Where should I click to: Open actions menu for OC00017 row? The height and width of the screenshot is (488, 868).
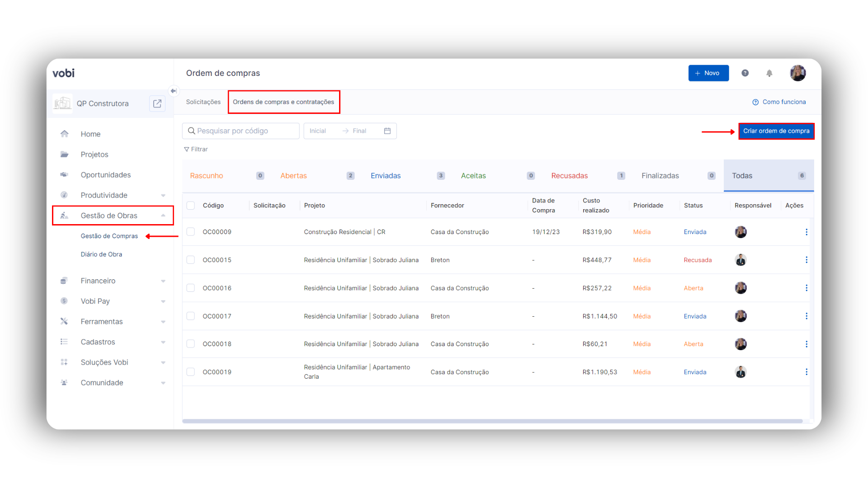806,316
